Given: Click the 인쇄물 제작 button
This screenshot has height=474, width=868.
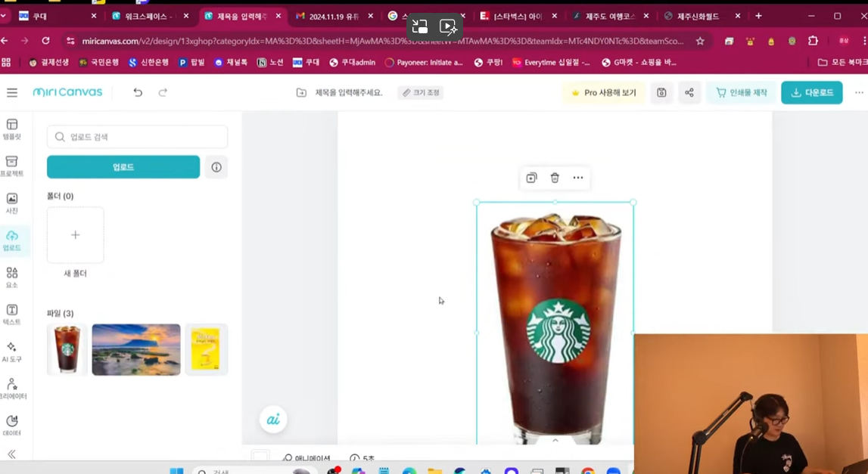Looking at the screenshot, I should [741, 92].
